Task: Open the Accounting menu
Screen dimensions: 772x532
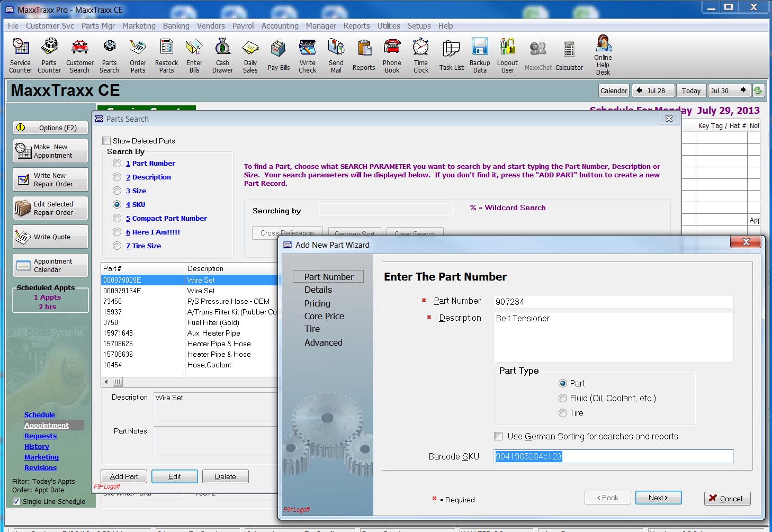Action: (x=280, y=26)
